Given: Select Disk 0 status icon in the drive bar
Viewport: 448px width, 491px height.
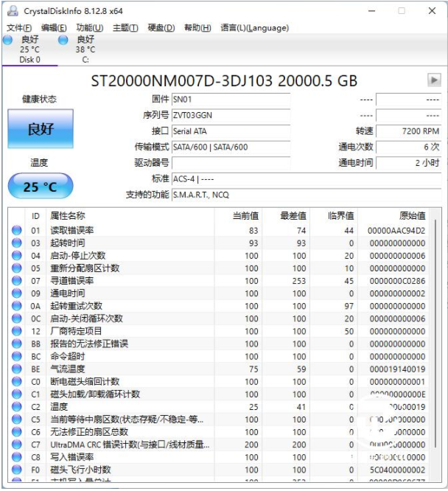Looking at the screenshot, I should click(7, 41).
